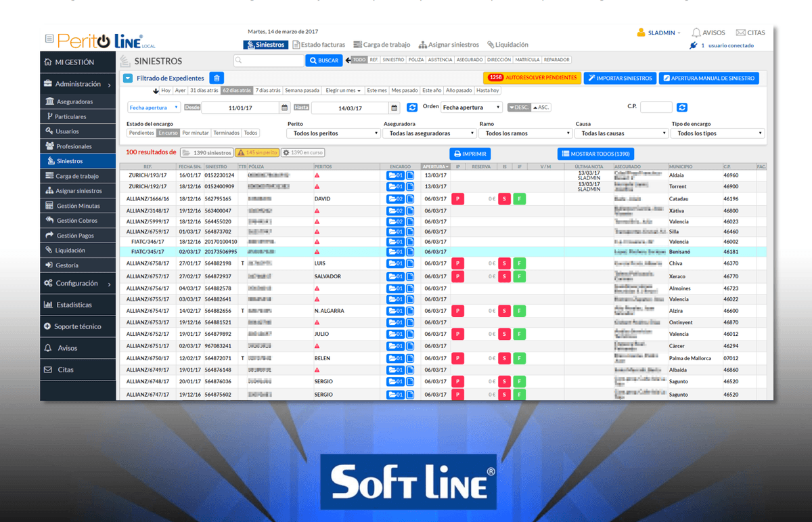This screenshot has height=522, width=812.
Task: Open CITAS envelope icon in header
Action: pos(740,32)
